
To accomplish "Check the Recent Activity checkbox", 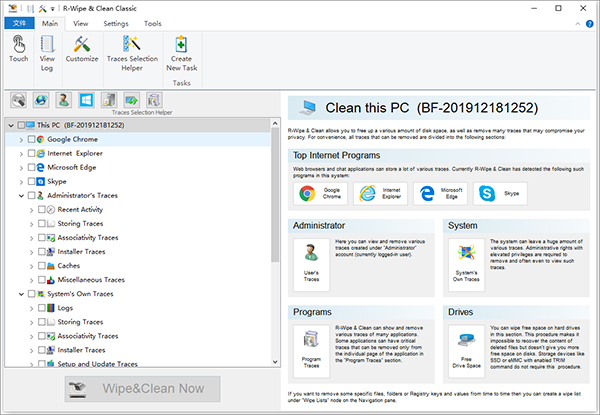I will (x=42, y=209).
